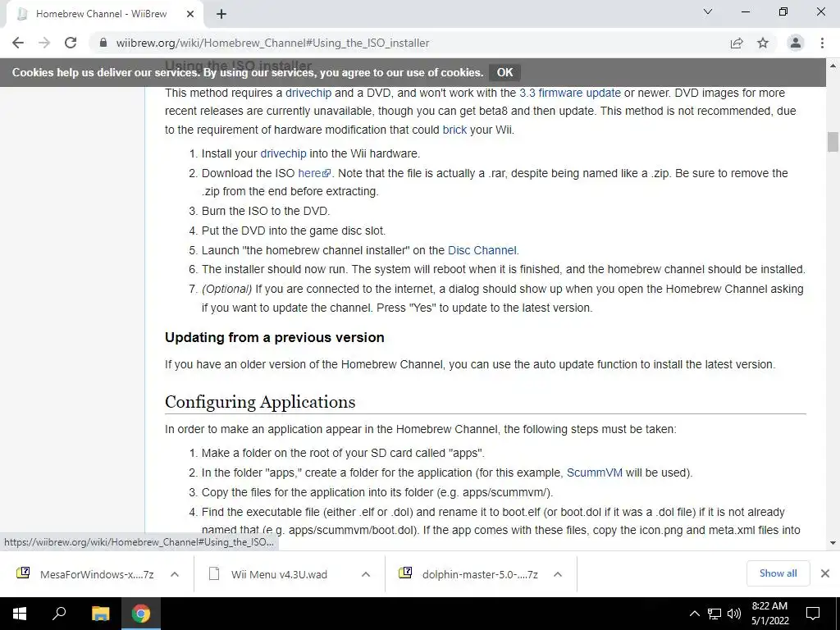Expand MesaForWindows download options arrow
Viewport: 840px width, 630px height.
pyautogui.click(x=175, y=574)
